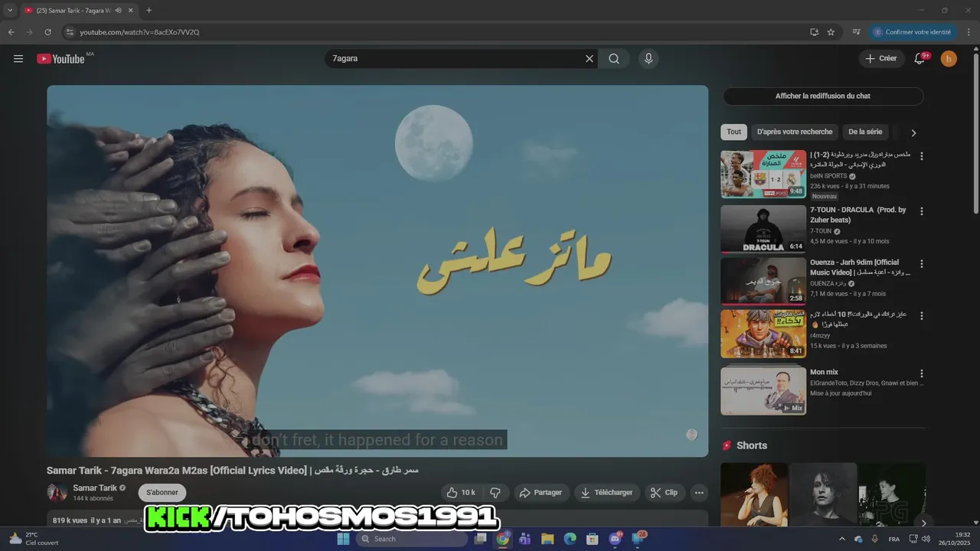Screen dimensions: 980x551
Task: Open Discord from the taskbar
Action: [616, 539]
